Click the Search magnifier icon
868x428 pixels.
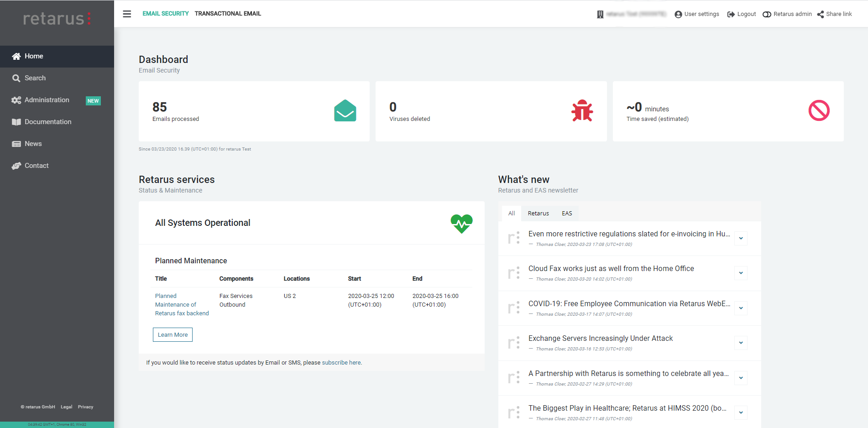pos(16,78)
